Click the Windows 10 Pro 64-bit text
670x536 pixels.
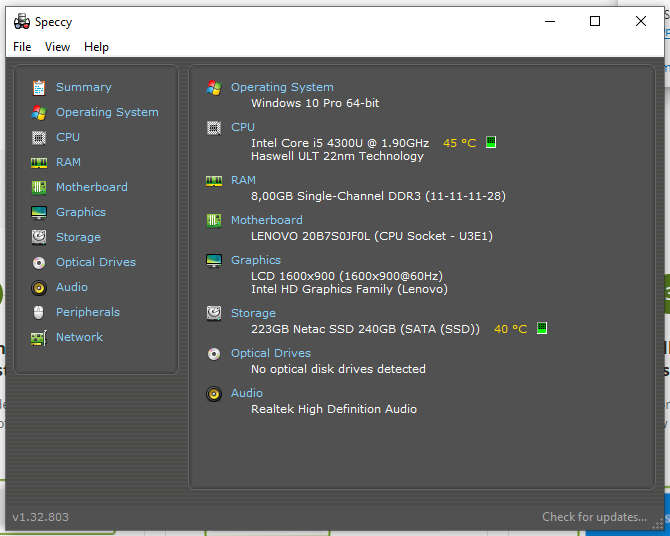(315, 103)
